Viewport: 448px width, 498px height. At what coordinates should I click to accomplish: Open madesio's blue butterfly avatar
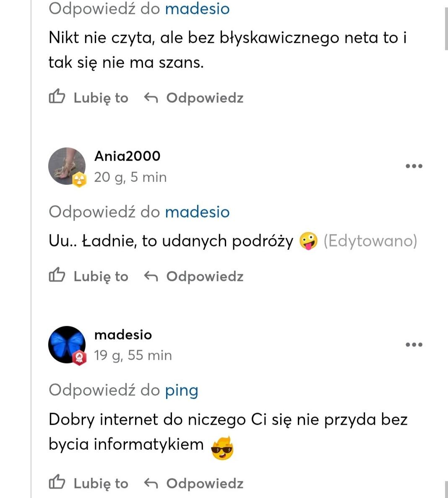(66, 344)
